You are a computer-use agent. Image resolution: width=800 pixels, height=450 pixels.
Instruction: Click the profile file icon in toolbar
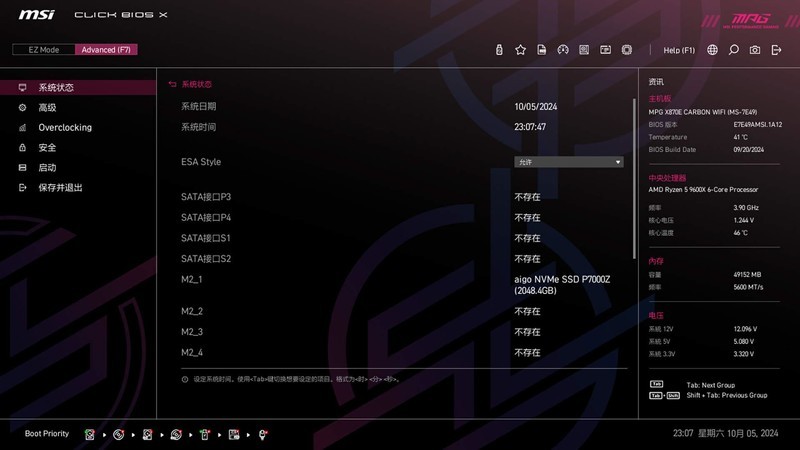coord(542,49)
